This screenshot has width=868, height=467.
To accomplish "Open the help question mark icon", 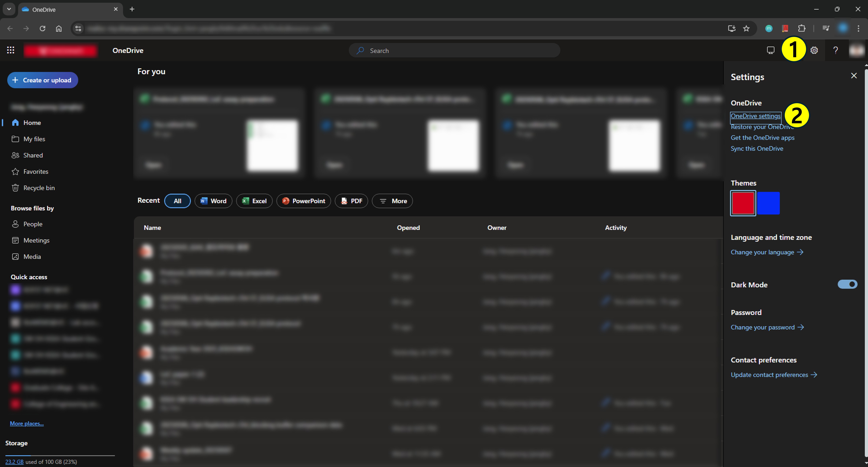I will 835,50.
